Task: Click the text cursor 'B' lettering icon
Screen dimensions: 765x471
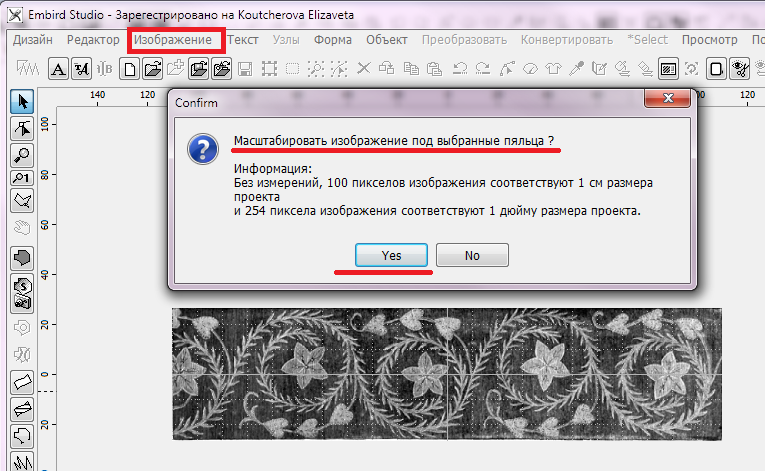Action: 104,69
